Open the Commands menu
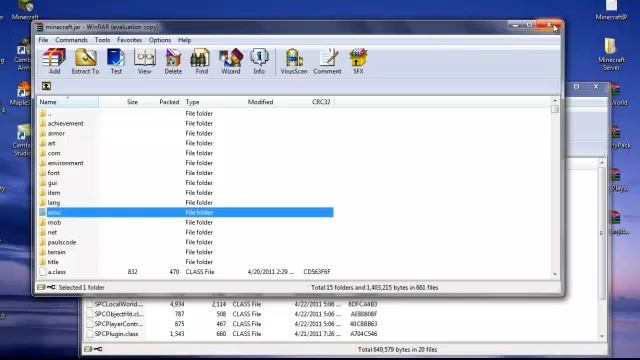The width and height of the screenshot is (640, 360). (x=71, y=40)
